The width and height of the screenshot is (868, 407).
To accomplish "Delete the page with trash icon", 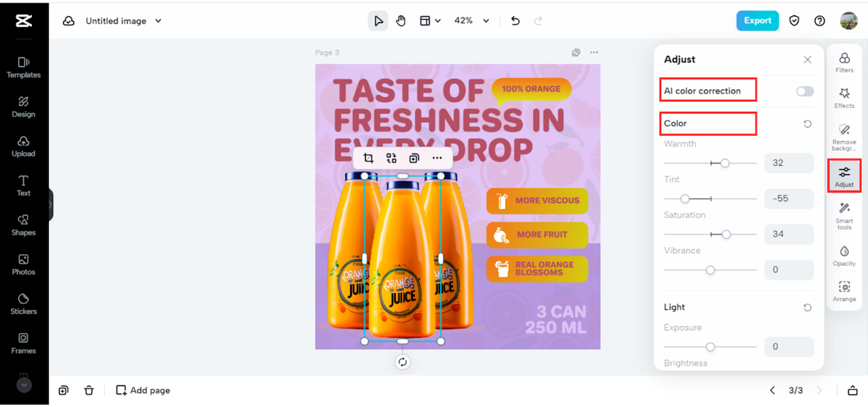I will pyautogui.click(x=89, y=390).
